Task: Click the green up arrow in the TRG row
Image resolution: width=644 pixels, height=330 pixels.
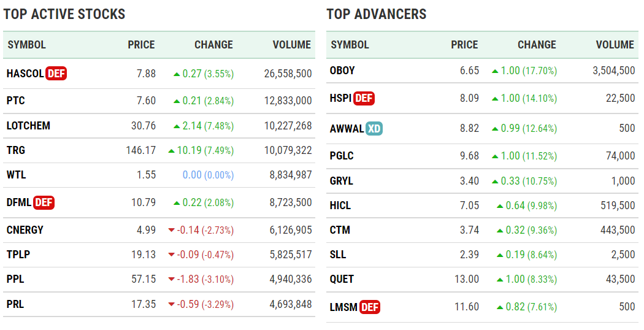Action: tap(171, 150)
